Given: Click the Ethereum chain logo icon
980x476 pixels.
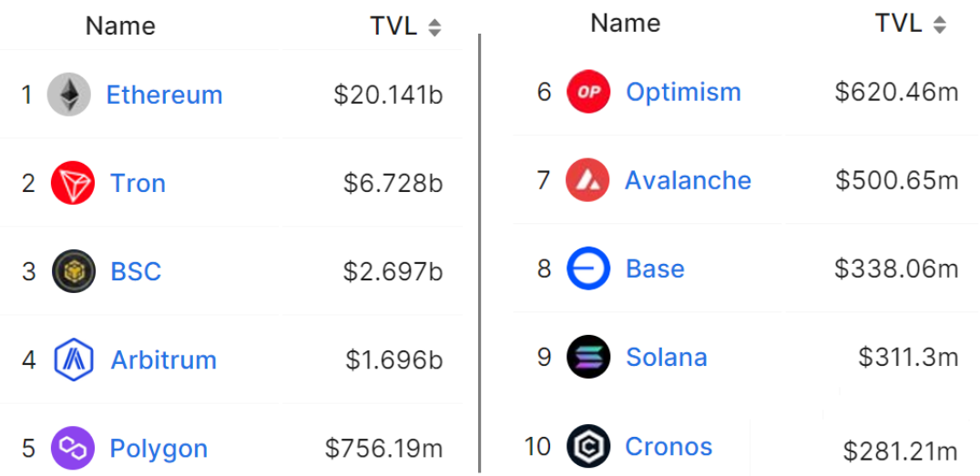Looking at the screenshot, I should point(69,95).
